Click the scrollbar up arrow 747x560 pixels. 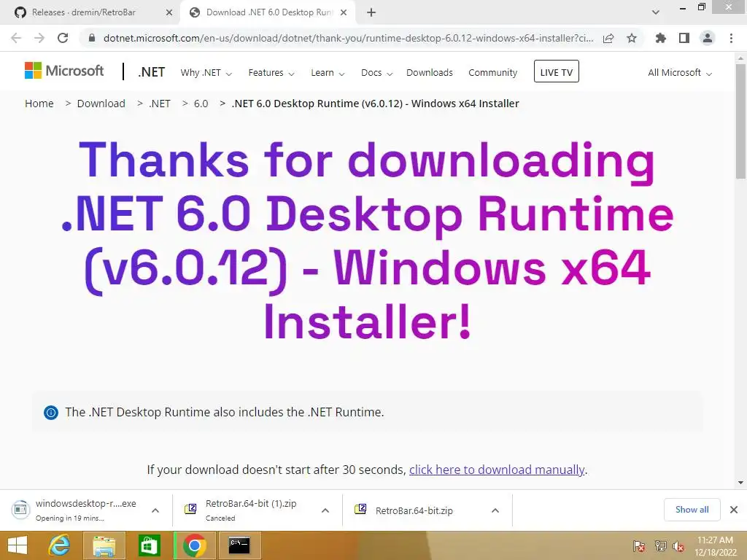tap(740, 58)
